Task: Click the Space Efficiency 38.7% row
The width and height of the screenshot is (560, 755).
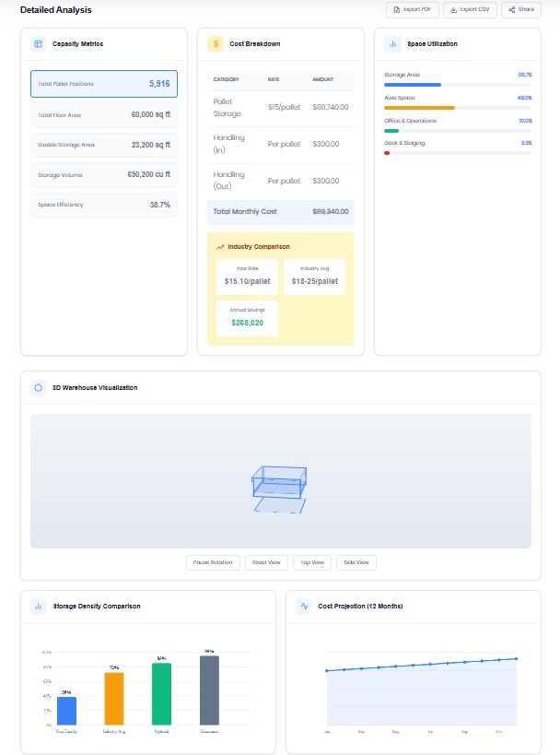Action: [104, 205]
